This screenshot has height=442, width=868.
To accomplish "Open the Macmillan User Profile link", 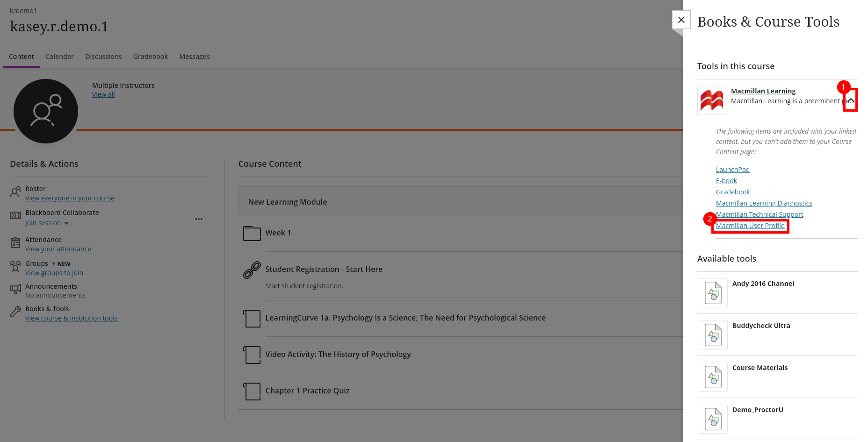I will 750,226.
